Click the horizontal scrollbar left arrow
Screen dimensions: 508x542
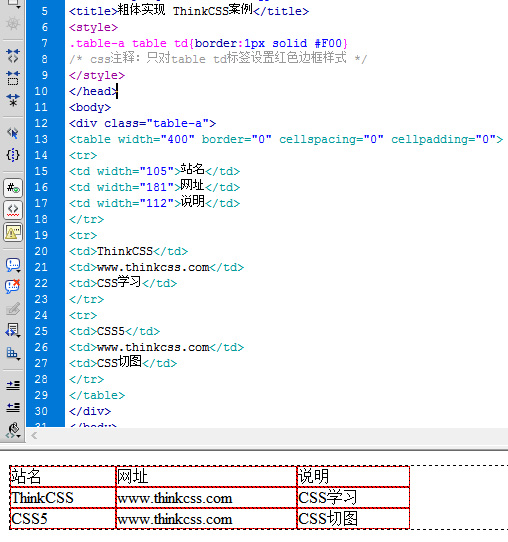pyautogui.click(x=34, y=436)
